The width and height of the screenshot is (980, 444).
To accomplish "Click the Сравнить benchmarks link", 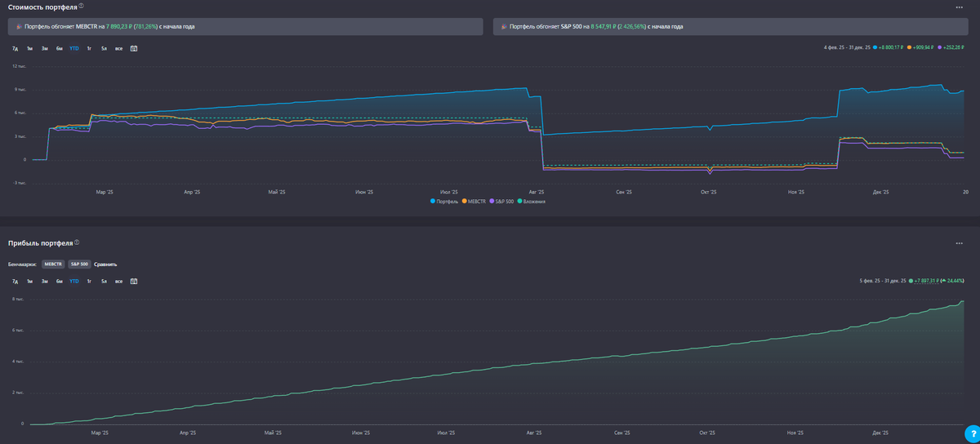I will point(105,264).
